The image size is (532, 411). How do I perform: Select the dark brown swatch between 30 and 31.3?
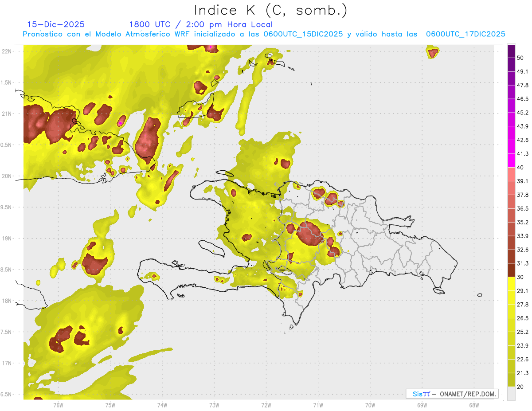511,270
